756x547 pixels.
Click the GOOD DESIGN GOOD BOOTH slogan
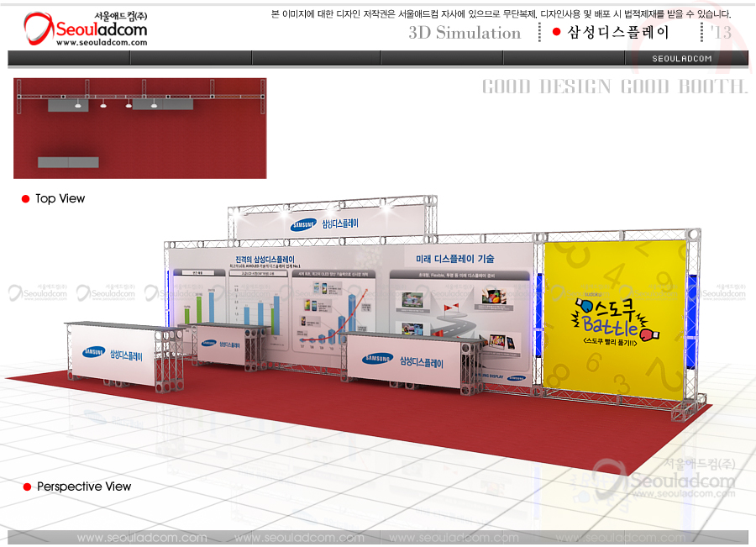tap(614, 87)
